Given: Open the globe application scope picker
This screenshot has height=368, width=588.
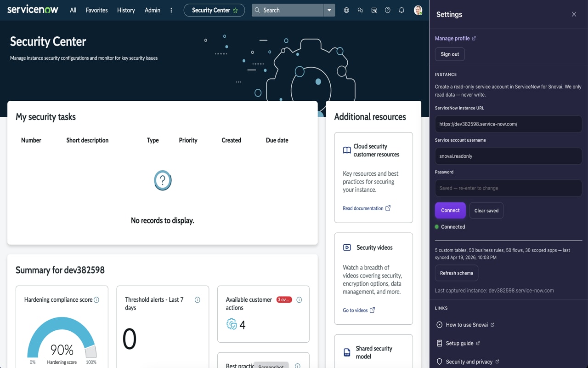Looking at the screenshot, I should point(346,10).
